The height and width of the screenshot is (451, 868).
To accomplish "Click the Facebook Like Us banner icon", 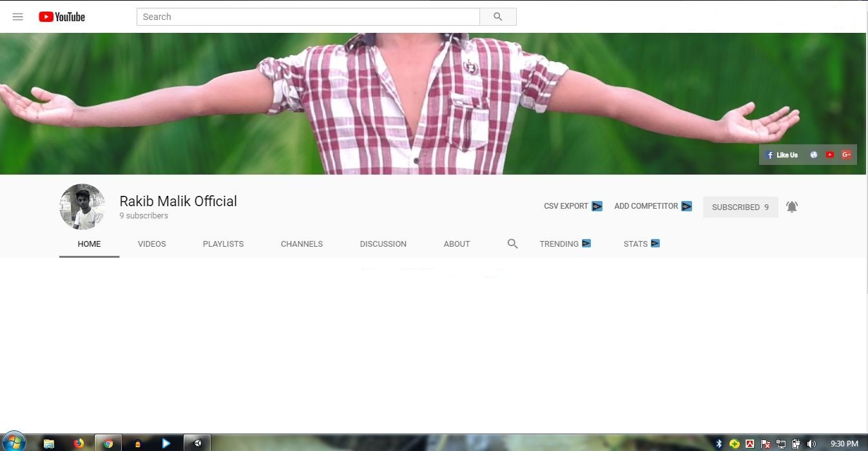I will (x=782, y=155).
